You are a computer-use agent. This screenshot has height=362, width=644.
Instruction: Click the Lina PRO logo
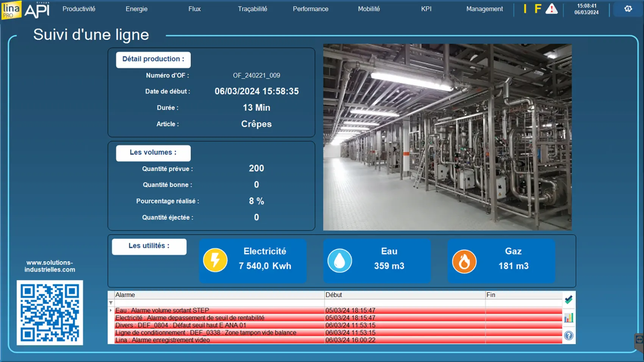click(x=11, y=9)
